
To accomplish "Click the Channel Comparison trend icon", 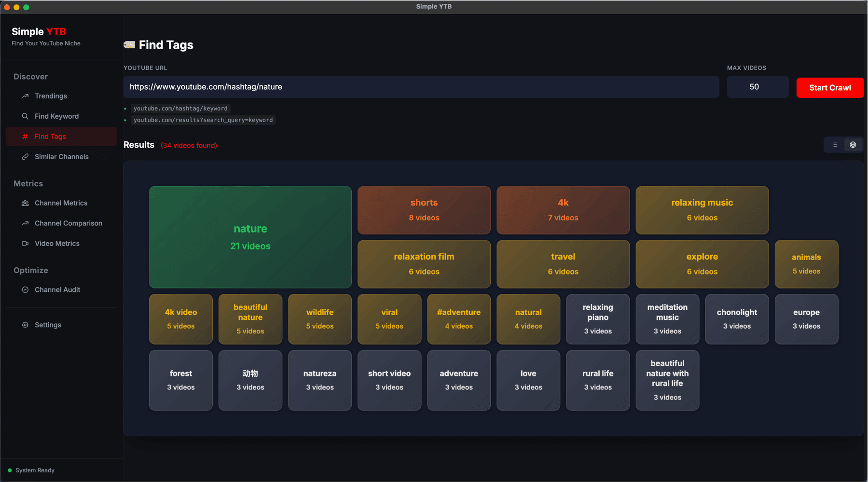I will coord(25,223).
